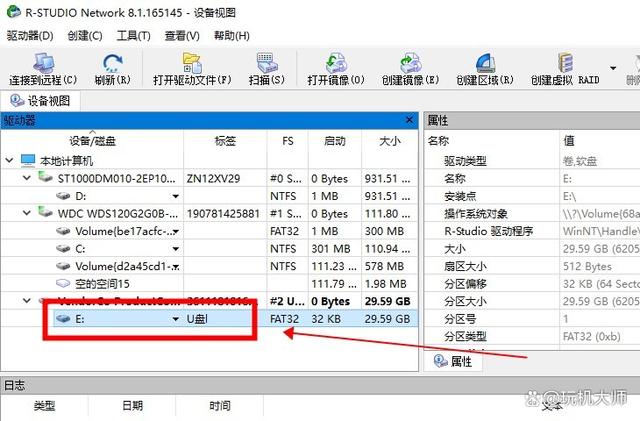Click the 时间 log column header
Viewport: 640px width, 421px height.
(220, 405)
